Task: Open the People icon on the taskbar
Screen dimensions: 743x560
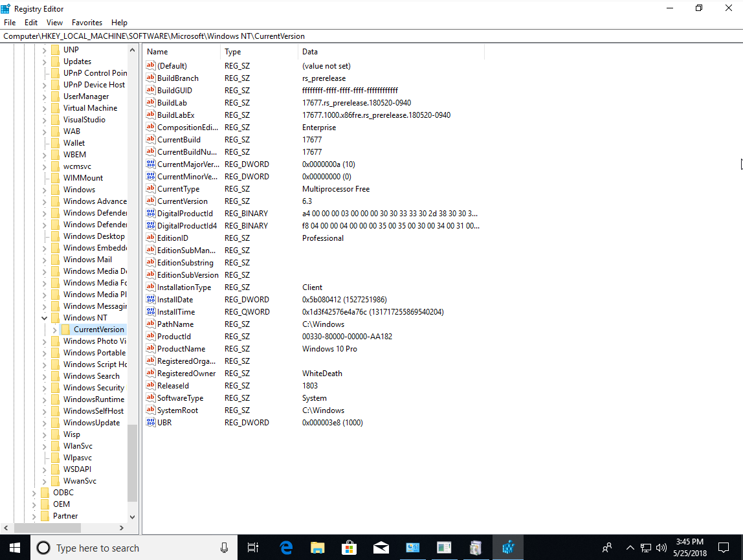Action: coord(606,548)
